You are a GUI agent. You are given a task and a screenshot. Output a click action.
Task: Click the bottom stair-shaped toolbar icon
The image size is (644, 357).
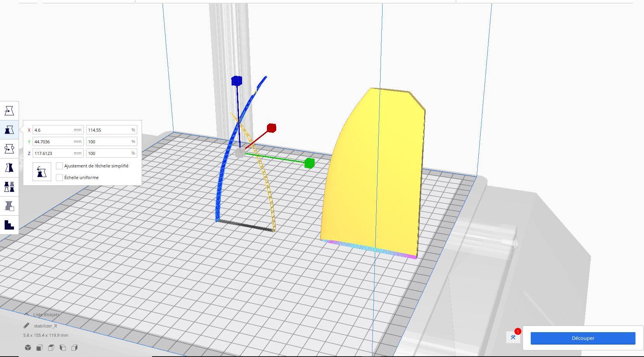pyautogui.click(x=9, y=225)
